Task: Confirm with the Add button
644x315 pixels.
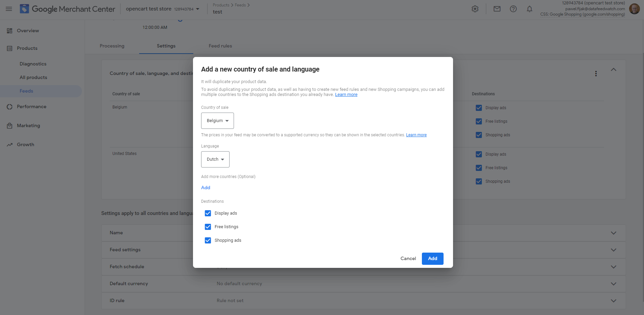Action: pos(432,258)
